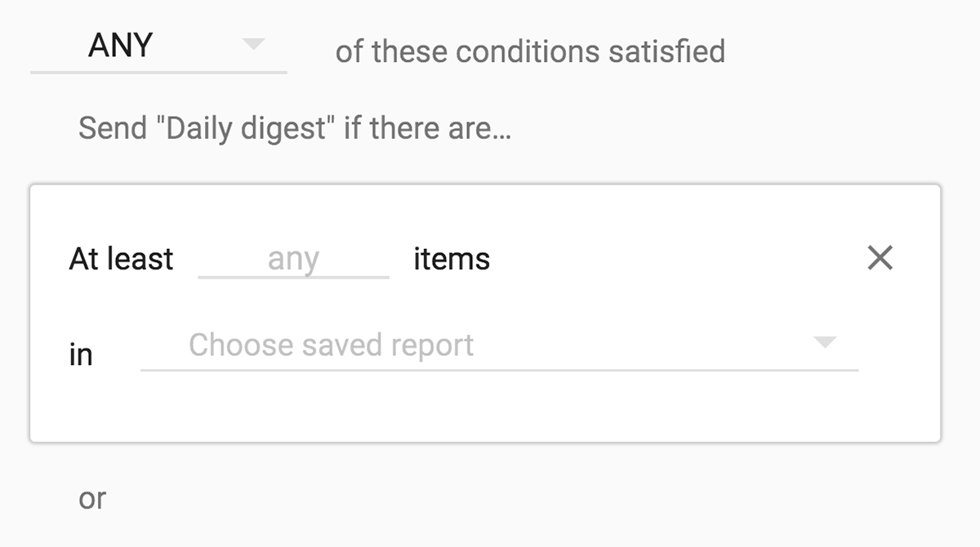Click Send "Daily digest" heading

pos(294,127)
